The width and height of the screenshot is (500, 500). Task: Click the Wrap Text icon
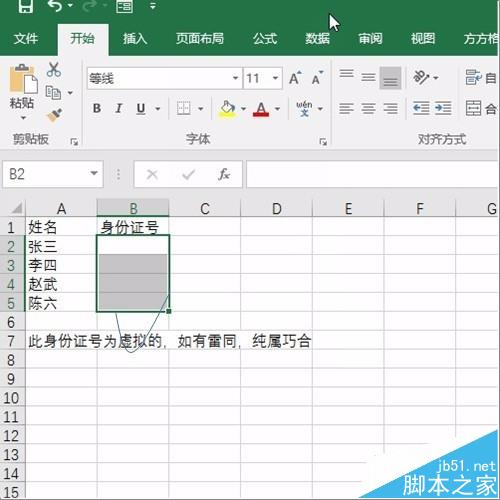click(474, 78)
